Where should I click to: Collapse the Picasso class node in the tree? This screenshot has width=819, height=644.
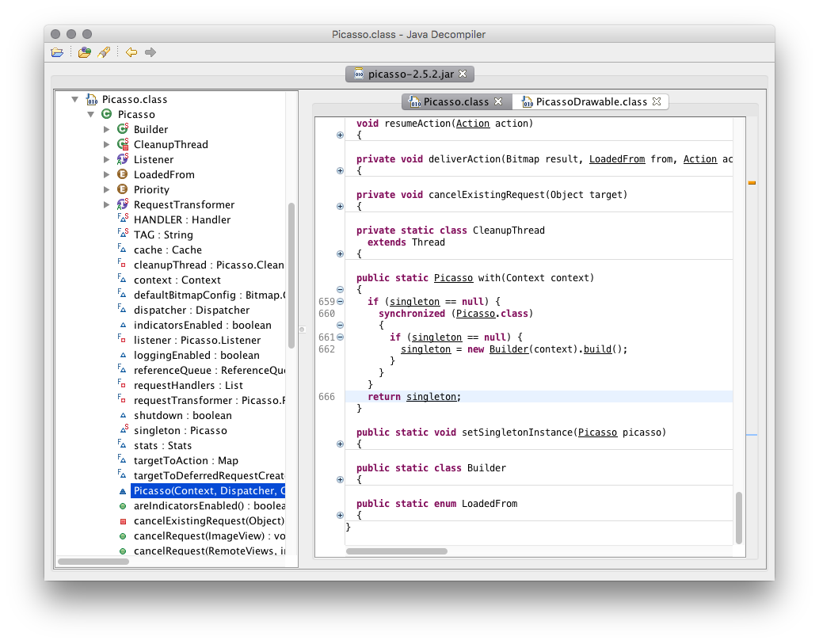pyautogui.click(x=90, y=114)
